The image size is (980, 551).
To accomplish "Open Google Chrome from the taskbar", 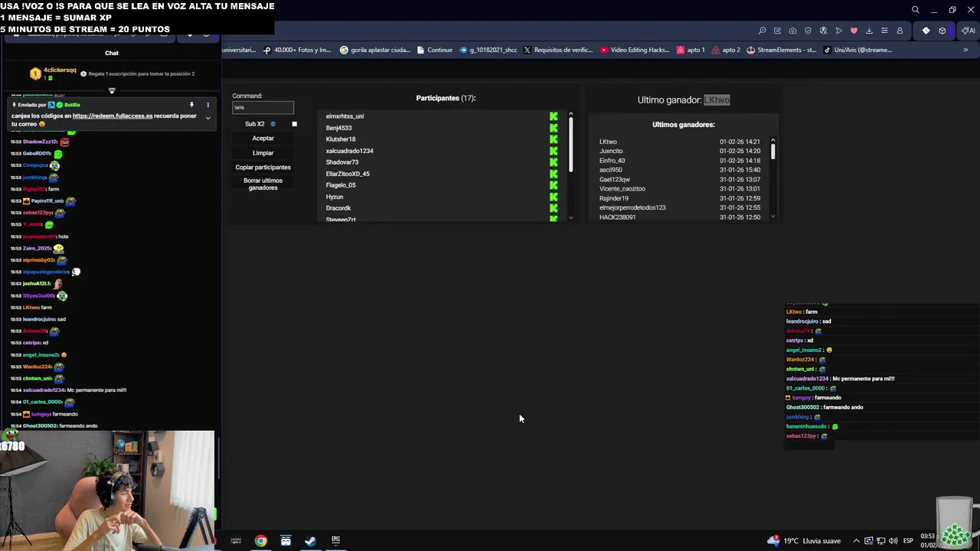I will click(261, 541).
